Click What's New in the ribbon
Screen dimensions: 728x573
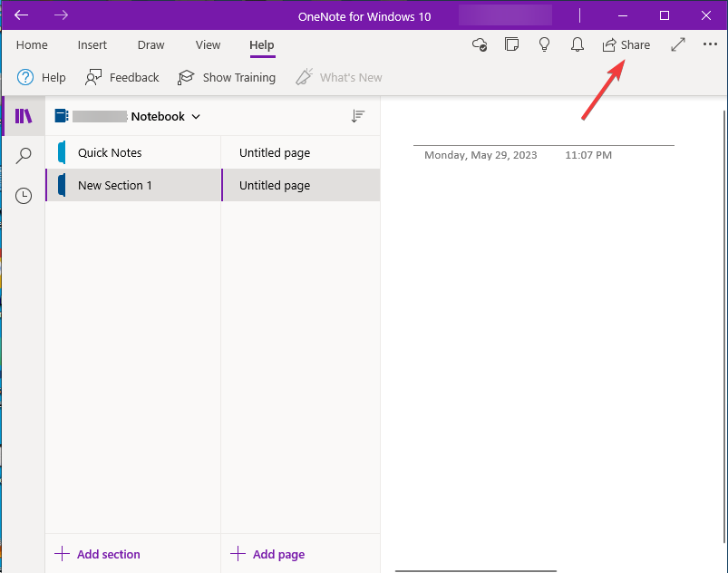pyautogui.click(x=339, y=77)
